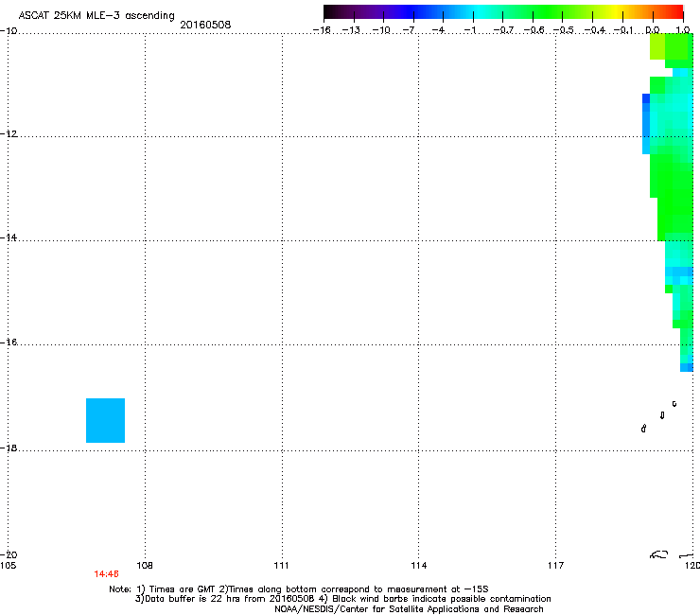This screenshot has height=615, width=700.
Task: Select the -0.1 color scale label
Action: [x=623, y=30]
